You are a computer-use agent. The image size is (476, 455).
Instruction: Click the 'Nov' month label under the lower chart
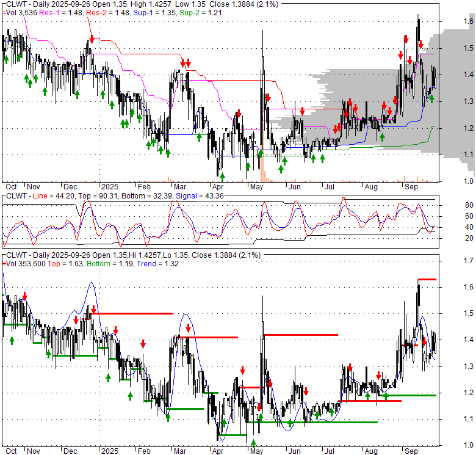34,451
